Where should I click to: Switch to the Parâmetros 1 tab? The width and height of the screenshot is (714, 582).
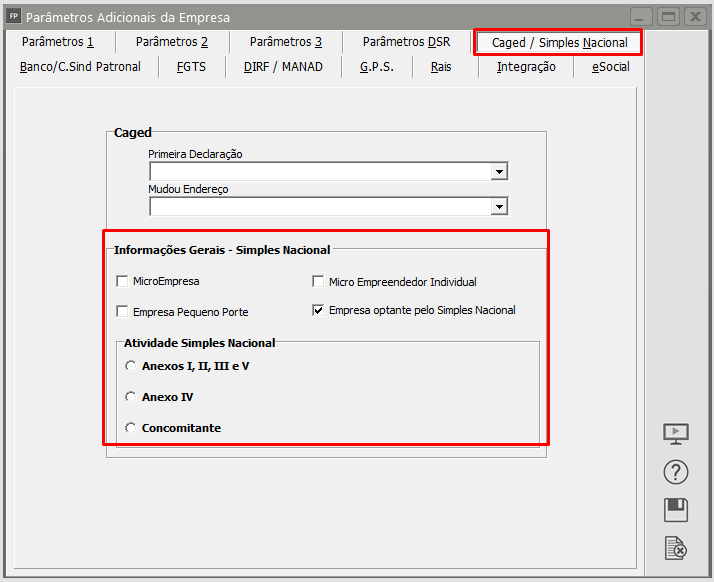point(57,42)
